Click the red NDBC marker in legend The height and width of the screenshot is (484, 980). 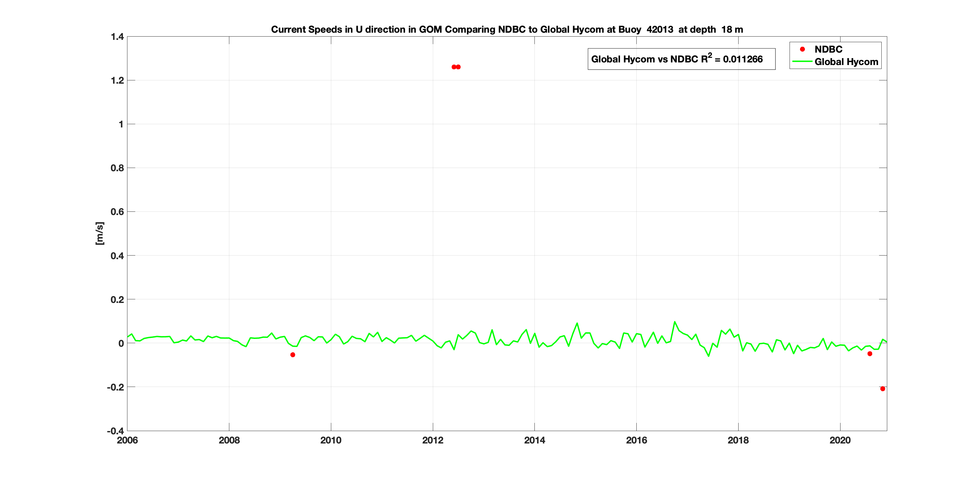pyautogui.click(x=802, y=49)
